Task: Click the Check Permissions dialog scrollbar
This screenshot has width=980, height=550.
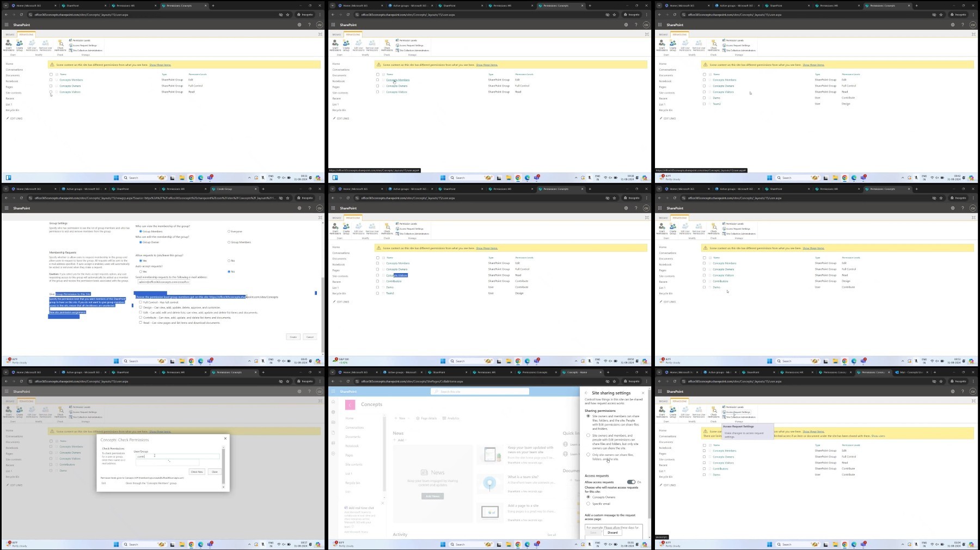Action: [x=223, y=465]
